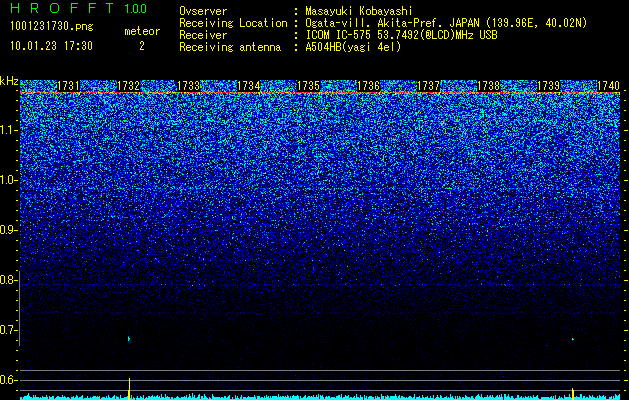The width and height of the screenshot is (629, 400).
Task: Click the 0.6 kHz axis label
Action: click(7, 380)
